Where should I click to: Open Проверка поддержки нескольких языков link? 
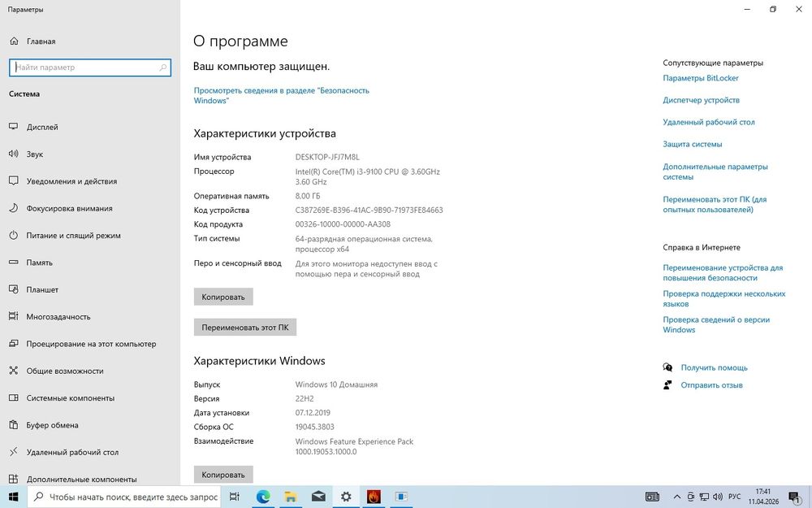(x=724, y=298)
